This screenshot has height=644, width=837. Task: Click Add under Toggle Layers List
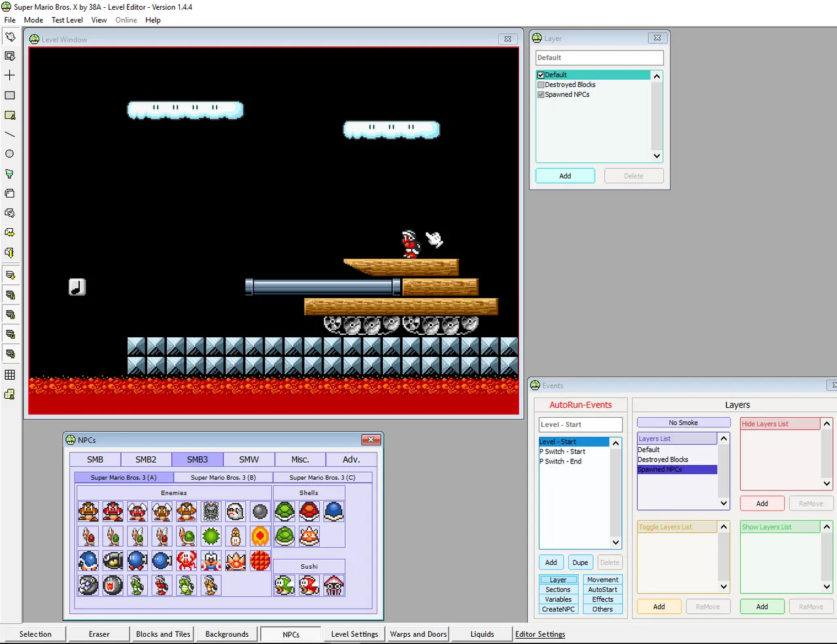click(x=658, y=607)
